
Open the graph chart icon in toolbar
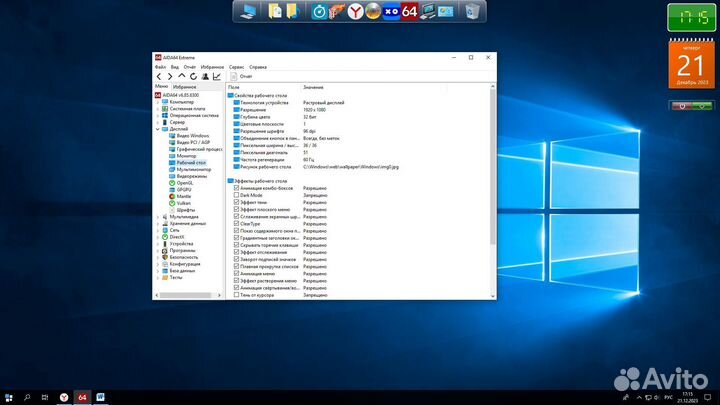coord(217,77)
